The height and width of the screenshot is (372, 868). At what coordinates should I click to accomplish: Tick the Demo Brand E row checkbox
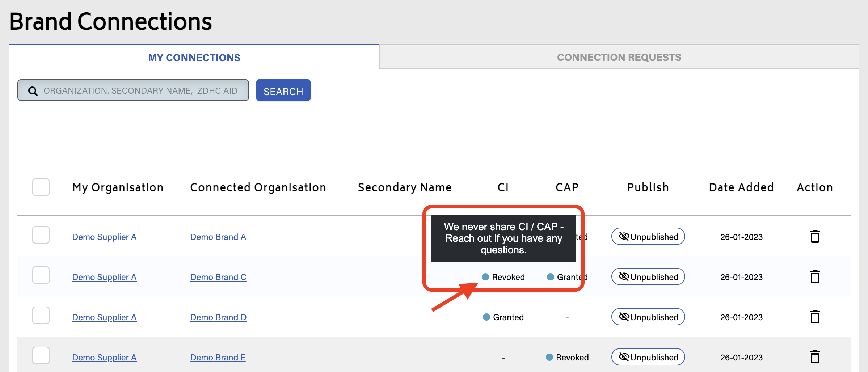tap(41, 355)
